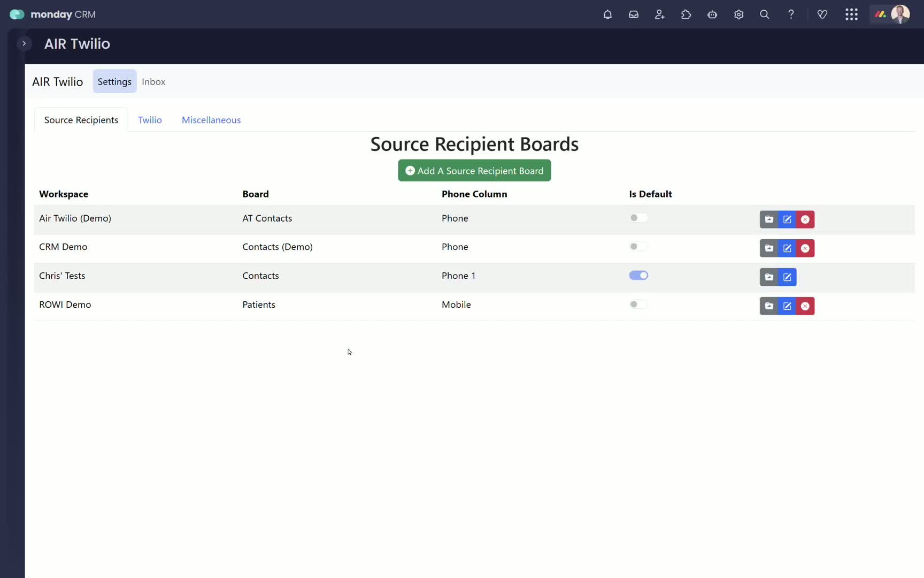Open folder icon for ROWI Demo row
Viewport: 924px width, 578px height.
click(769, 306)
